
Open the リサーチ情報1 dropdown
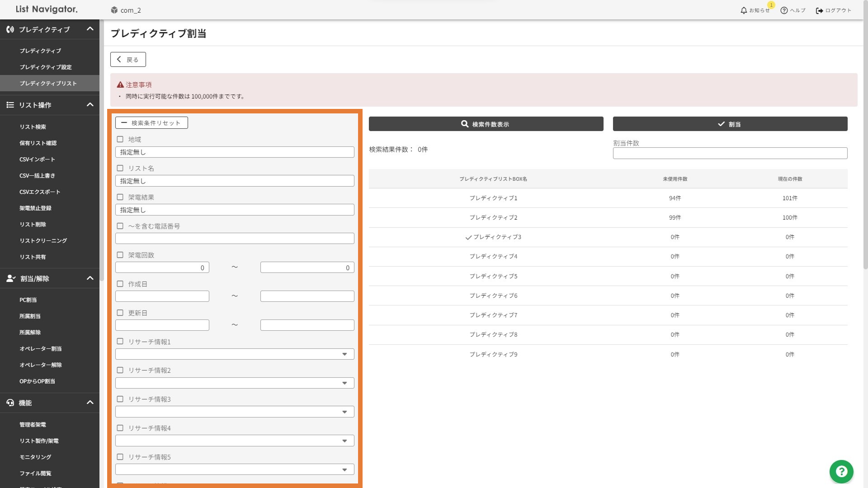coord(234,354)
